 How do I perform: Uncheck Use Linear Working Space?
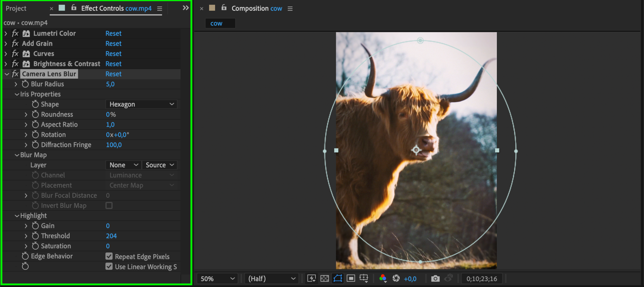(109, 267)
